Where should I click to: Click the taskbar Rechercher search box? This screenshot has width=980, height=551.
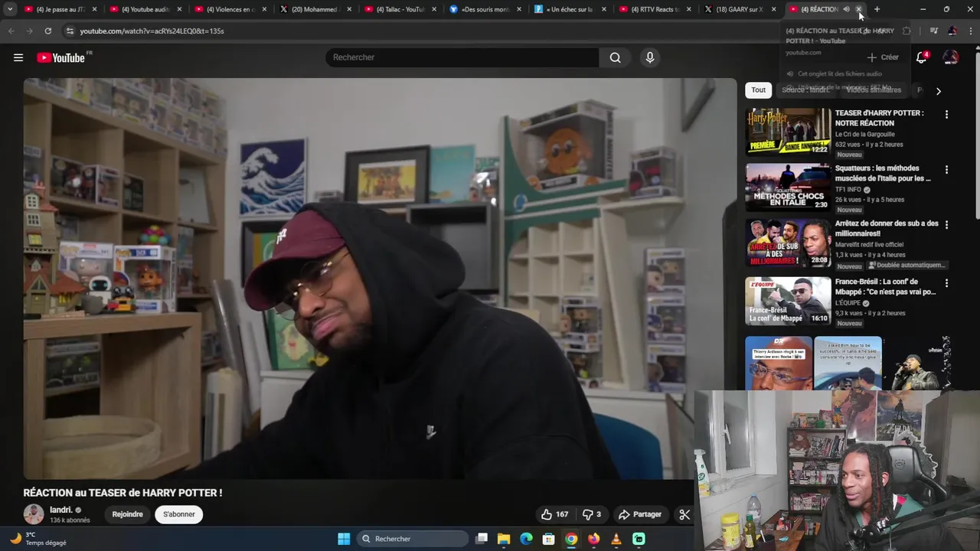pyautogui.click(x=412, y=539)
